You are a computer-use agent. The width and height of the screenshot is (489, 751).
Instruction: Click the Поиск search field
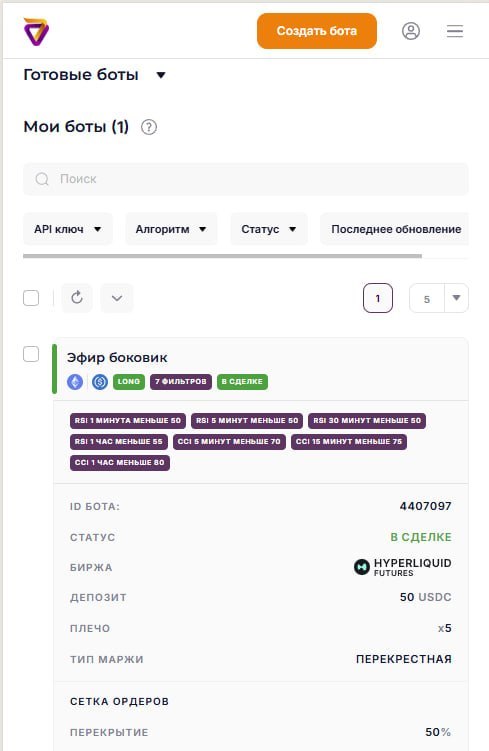(x=246, y=179)
